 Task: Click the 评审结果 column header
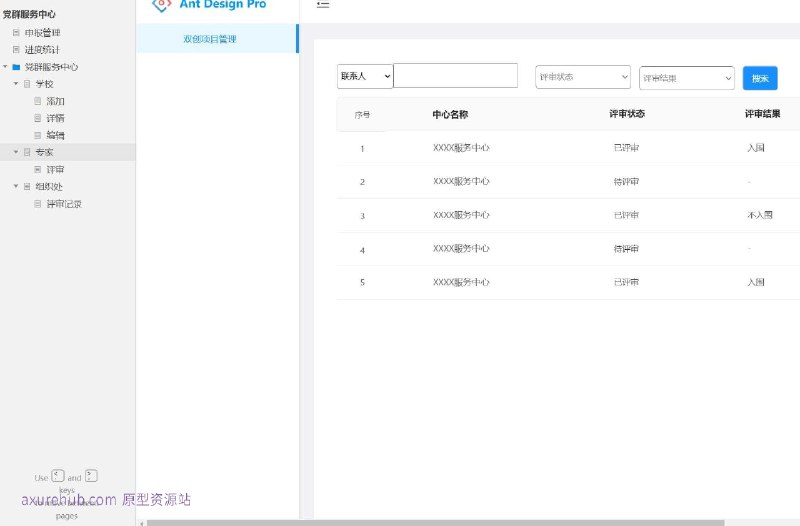(x=762, y=114)
